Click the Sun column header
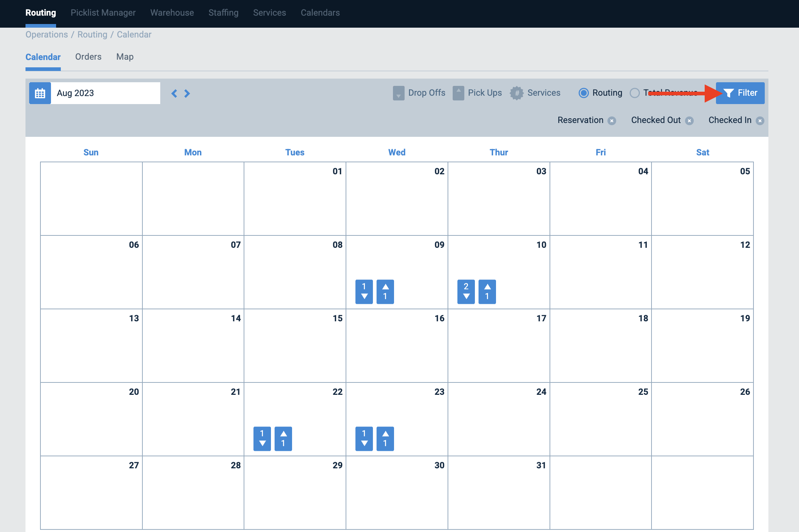The image size is (799, 532). 91,152
